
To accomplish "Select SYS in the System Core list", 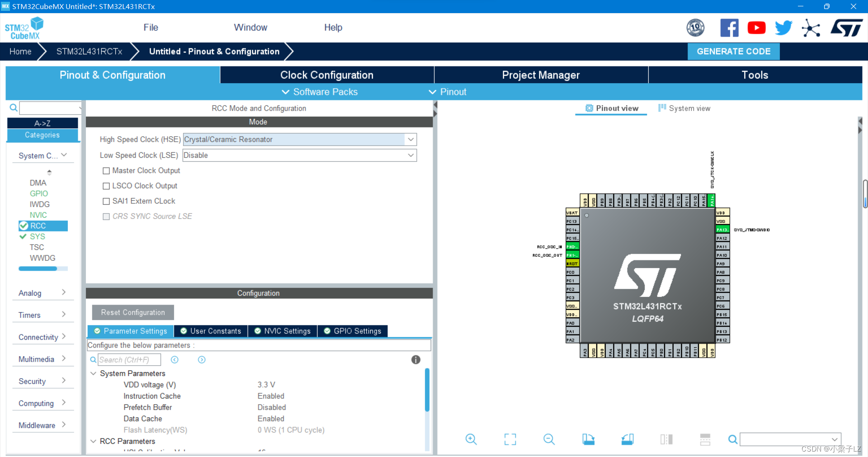I will click(38, 236).
